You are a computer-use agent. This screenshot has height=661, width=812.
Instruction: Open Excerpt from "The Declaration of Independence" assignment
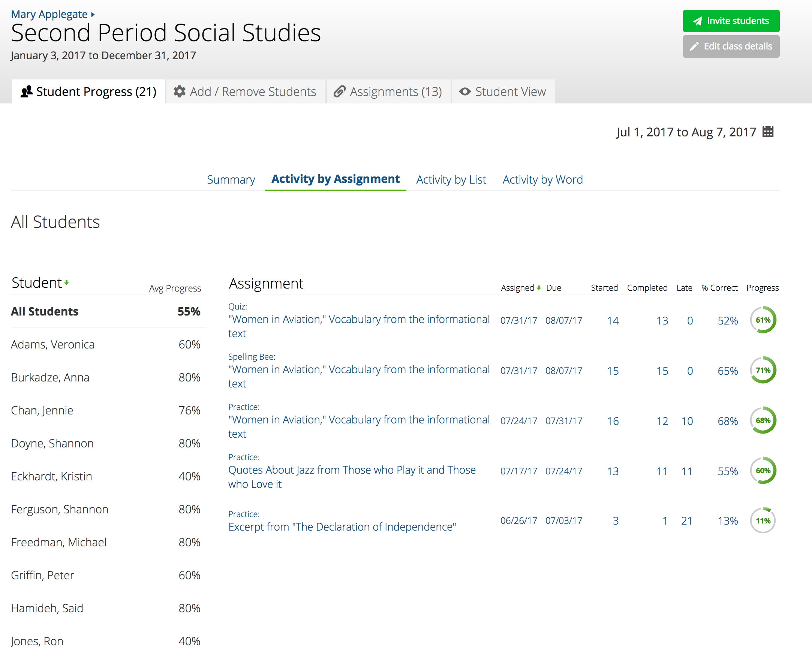[x=342, y=526]
